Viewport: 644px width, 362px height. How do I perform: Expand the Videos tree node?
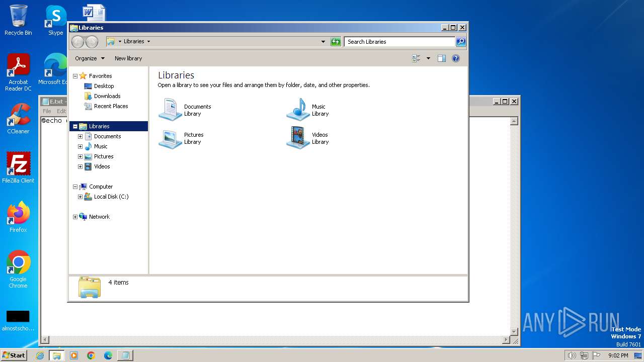point(80,166)
